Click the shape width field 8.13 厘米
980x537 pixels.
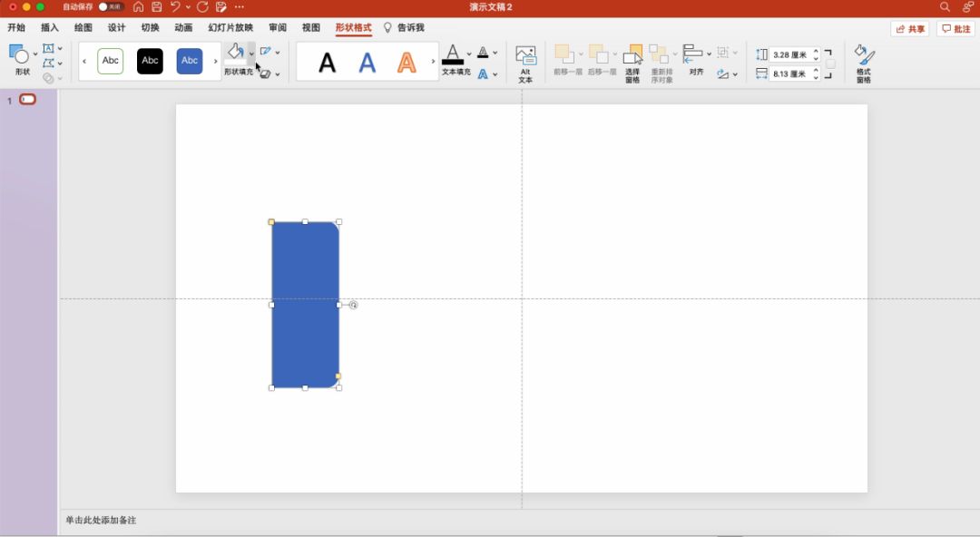pos(789,73)
